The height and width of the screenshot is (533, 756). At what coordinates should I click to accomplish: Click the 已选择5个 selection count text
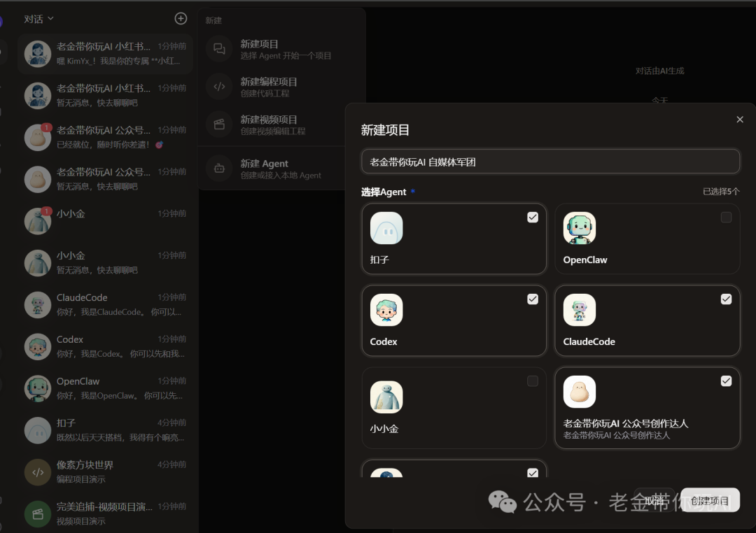(721, 192)
